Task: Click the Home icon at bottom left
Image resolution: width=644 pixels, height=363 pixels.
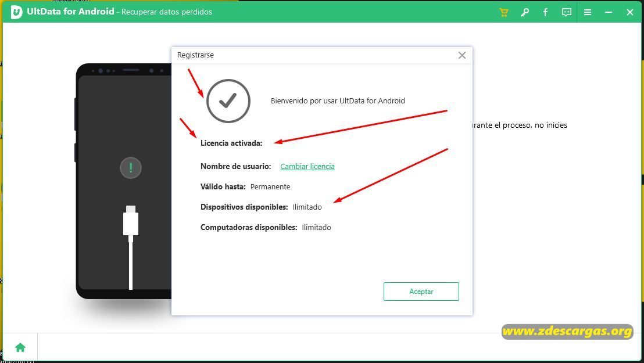Action: (20, 347)
